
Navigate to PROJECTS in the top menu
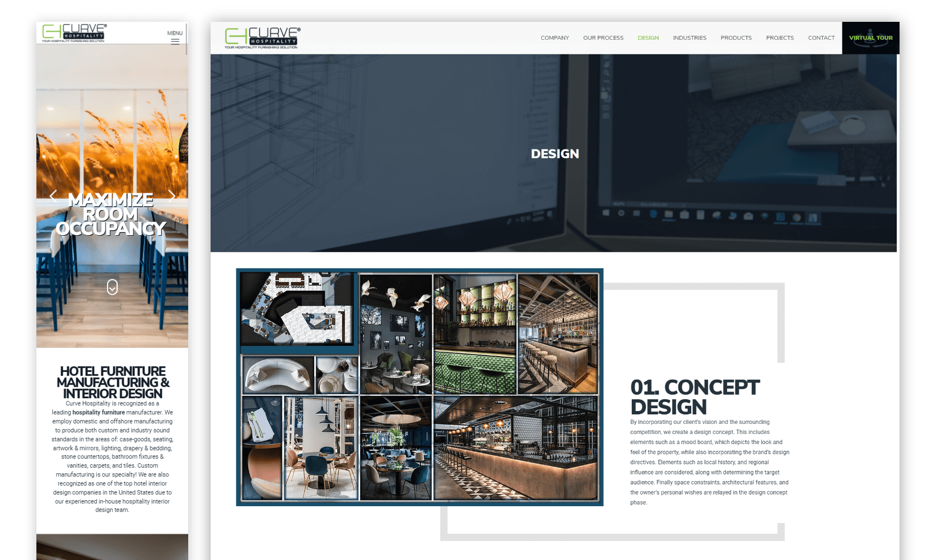point(780,38)
